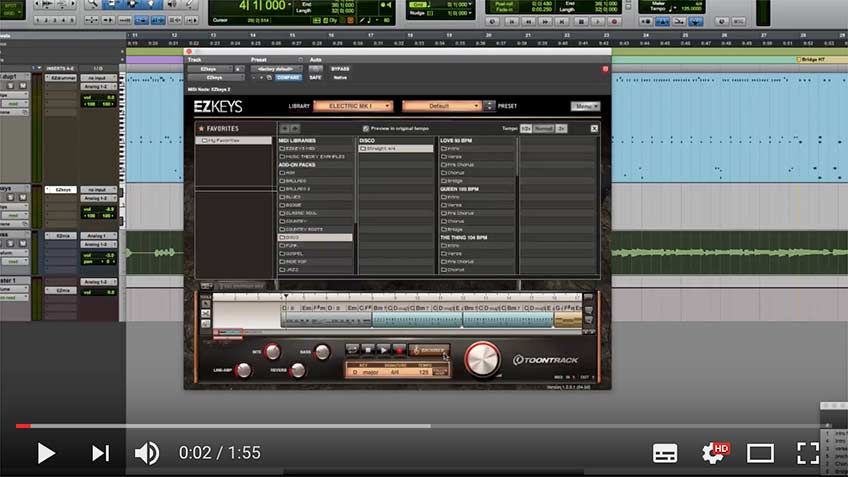Open the EZkeys Default preset dropdown

click(441, 106)
